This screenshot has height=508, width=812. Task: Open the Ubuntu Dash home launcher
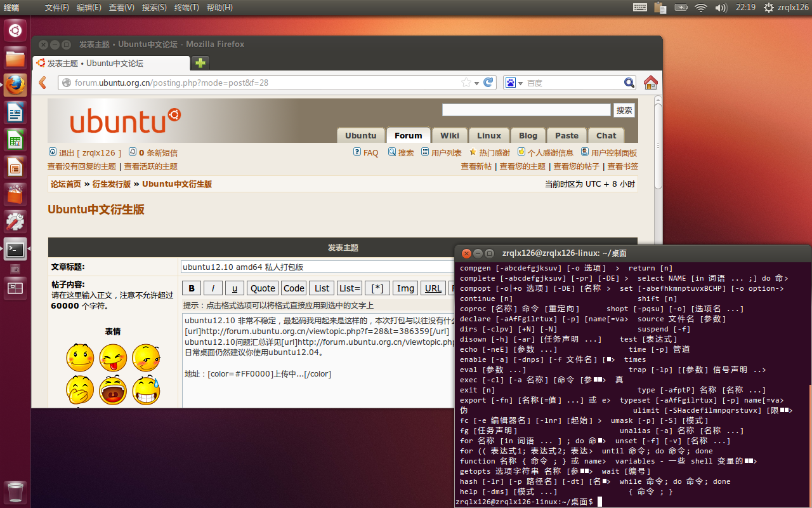[15, 30]
